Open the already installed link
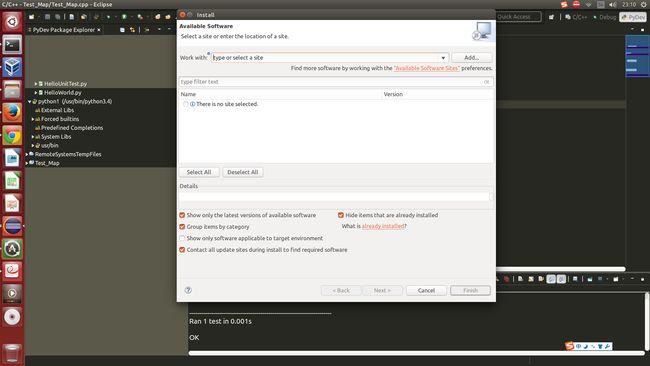Screen dimensions: 650x366 [383, 226]
